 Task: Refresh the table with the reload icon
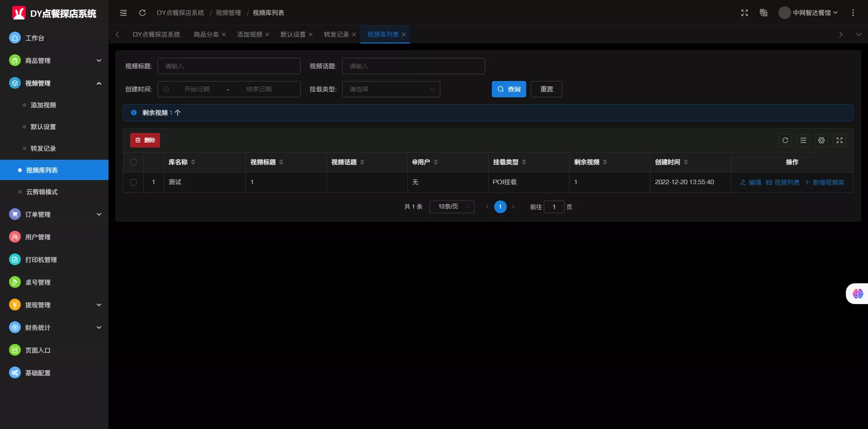click(785, 140)
